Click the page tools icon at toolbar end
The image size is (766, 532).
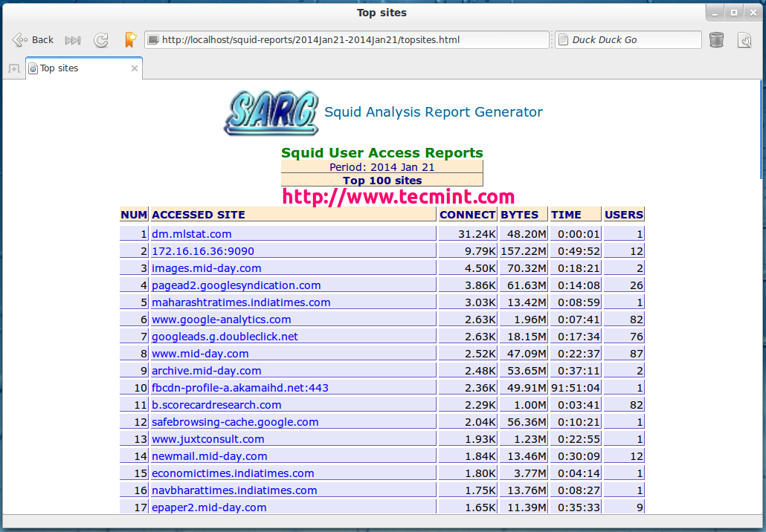click(x=744, y=40)
